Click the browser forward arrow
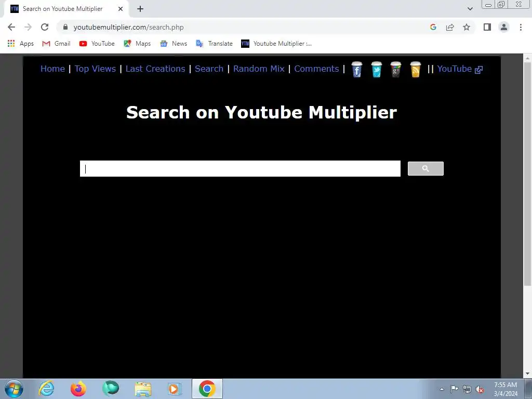Image resolution: width=532 pixels, height=399 pixels. (x=28, y=27)
